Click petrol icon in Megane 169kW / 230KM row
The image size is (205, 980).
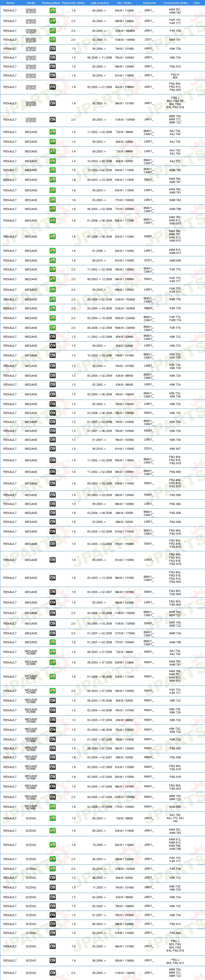point(52,328)
